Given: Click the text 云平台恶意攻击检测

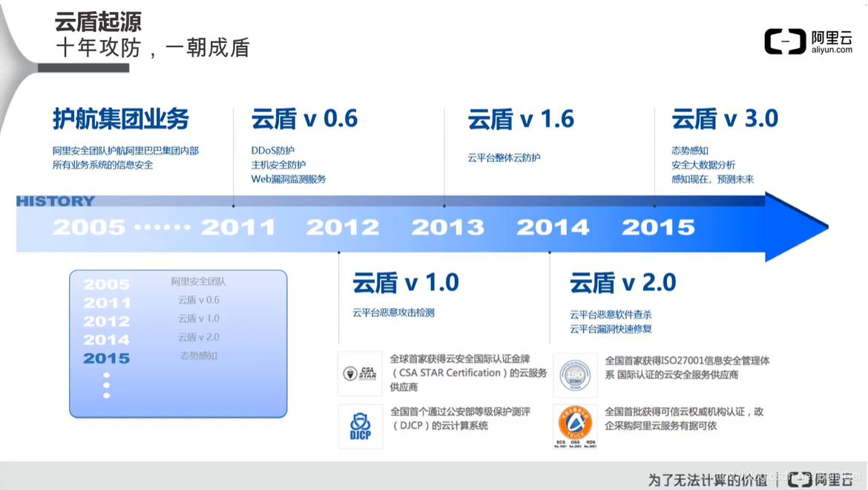Looking at the screenshot, I should pos(394,313).
